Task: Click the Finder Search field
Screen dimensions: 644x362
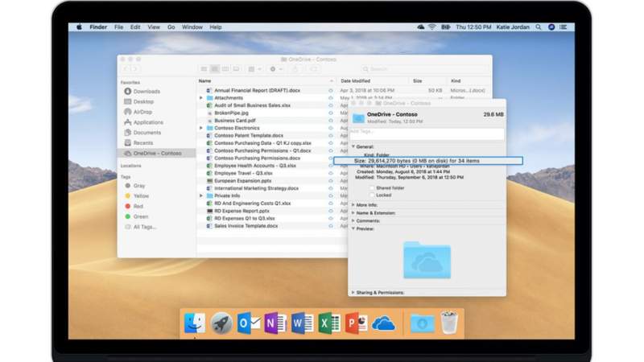Action: [x=424, y=69]
